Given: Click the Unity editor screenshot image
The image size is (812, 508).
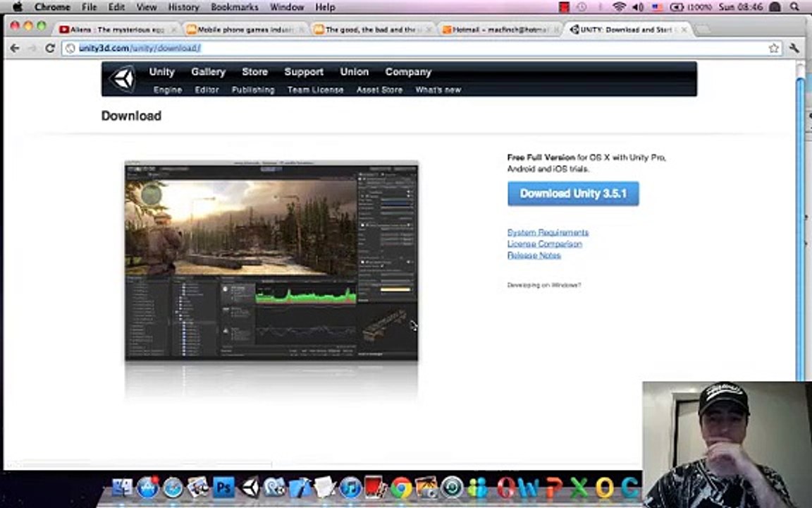Looking at the screenshot, I should pyautogui.click(x=271, y=261).
